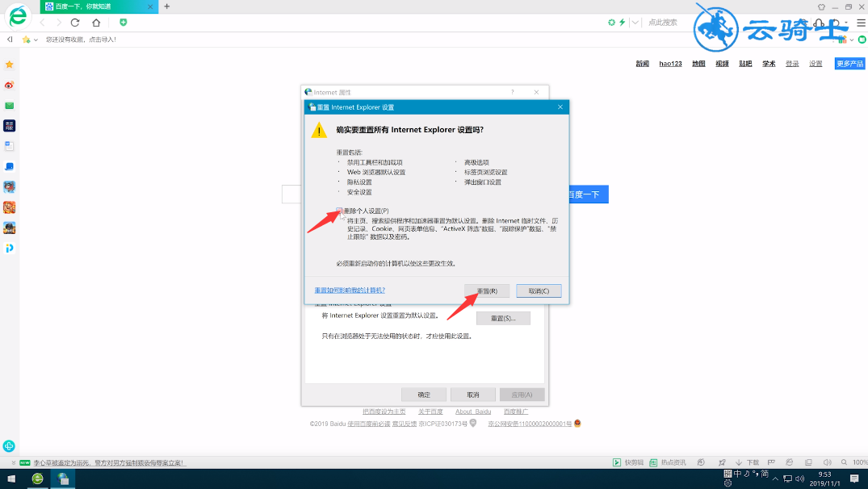Screen dimensions: 868x489
Task: Open the document icon in the sidebar
Action: [x=10, y=146]
